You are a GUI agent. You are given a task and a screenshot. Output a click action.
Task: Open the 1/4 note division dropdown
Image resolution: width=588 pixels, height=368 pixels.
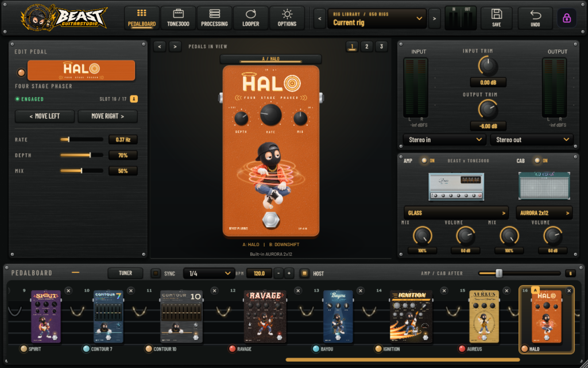209,273
